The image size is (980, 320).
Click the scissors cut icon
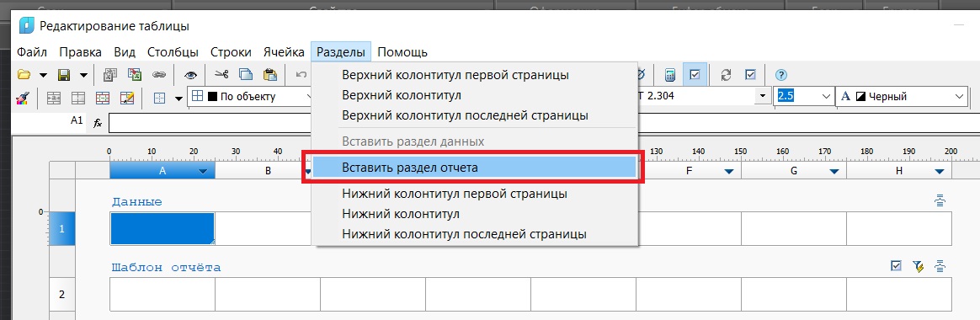pos(221,74)
